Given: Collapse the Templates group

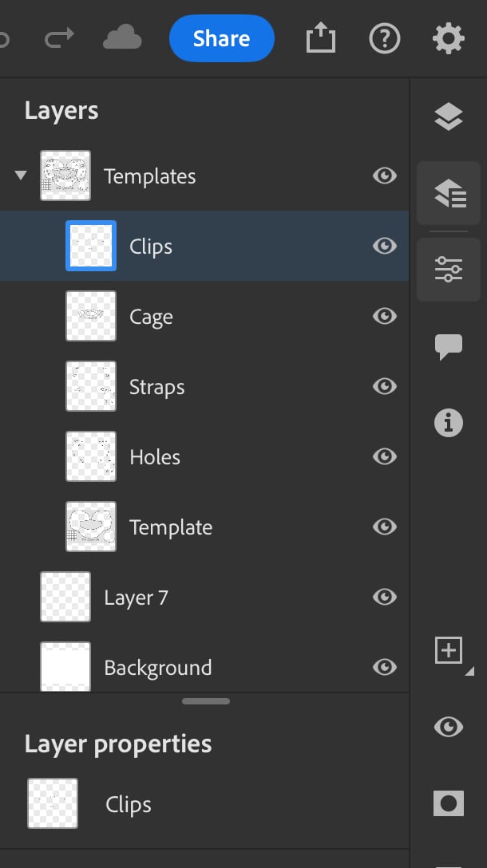Looking at the screenshot, I should (x=21, y=176).
